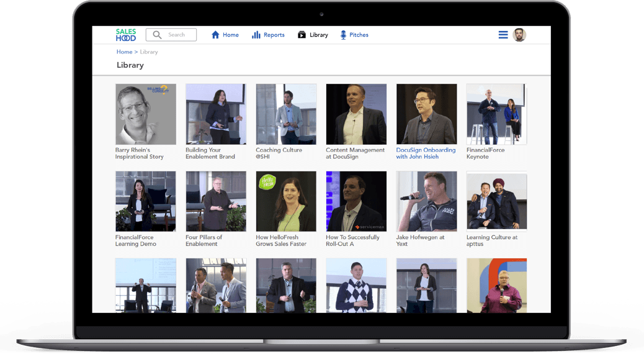Open the Reports tab
644x354 pixels.
click(268, 35)
